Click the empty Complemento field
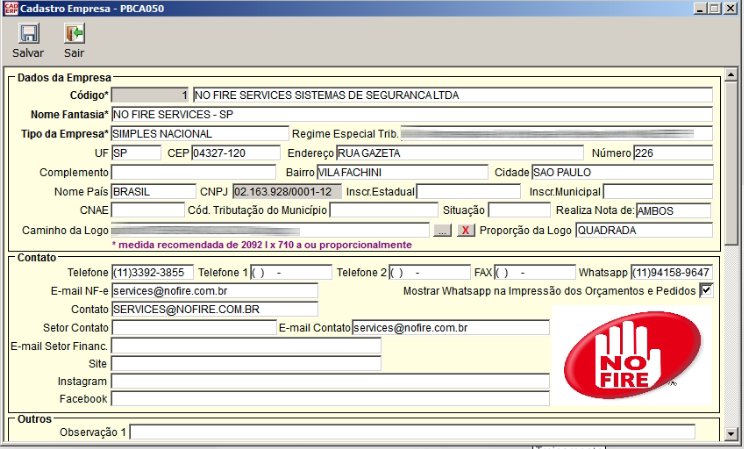 [x=193, y=172]
